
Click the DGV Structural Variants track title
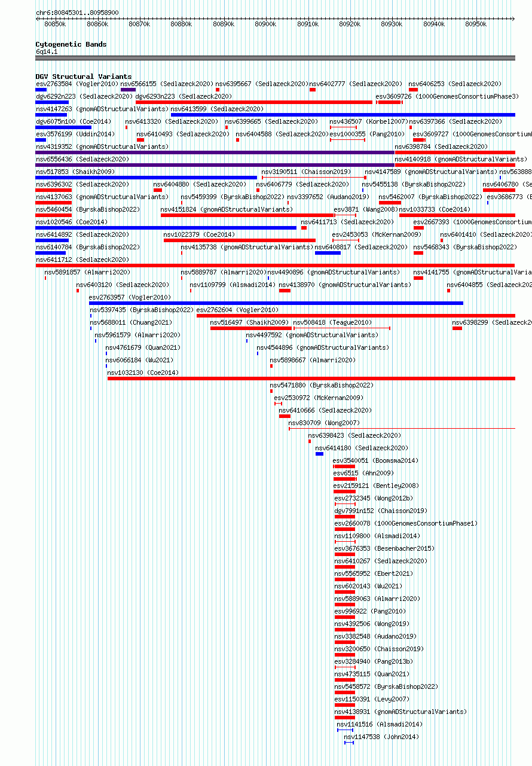84,77
